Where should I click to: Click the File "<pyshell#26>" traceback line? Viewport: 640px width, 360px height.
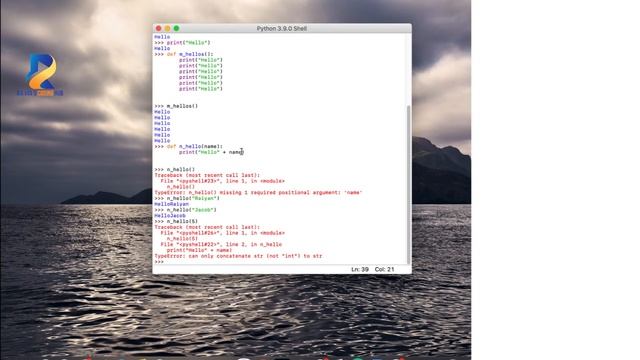[x=222, y=233]
